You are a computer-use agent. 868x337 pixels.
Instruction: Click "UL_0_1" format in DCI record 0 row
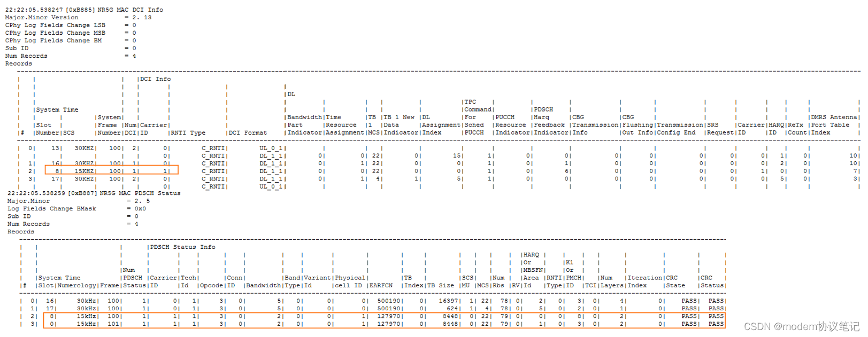click(x=270, y=148)
